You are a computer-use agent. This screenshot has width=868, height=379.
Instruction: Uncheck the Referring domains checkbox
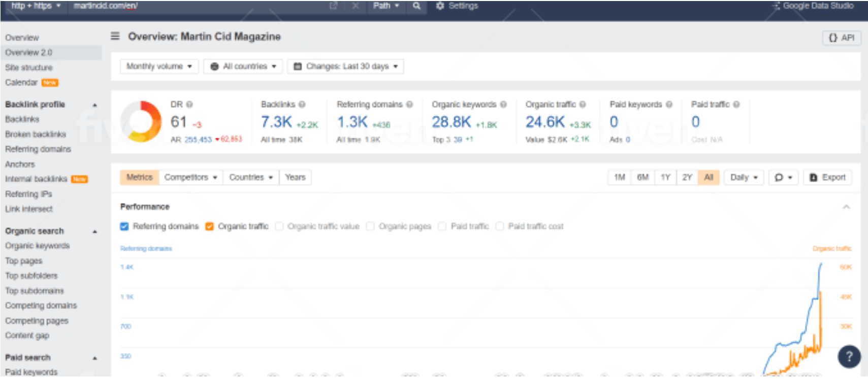(124, 226)
